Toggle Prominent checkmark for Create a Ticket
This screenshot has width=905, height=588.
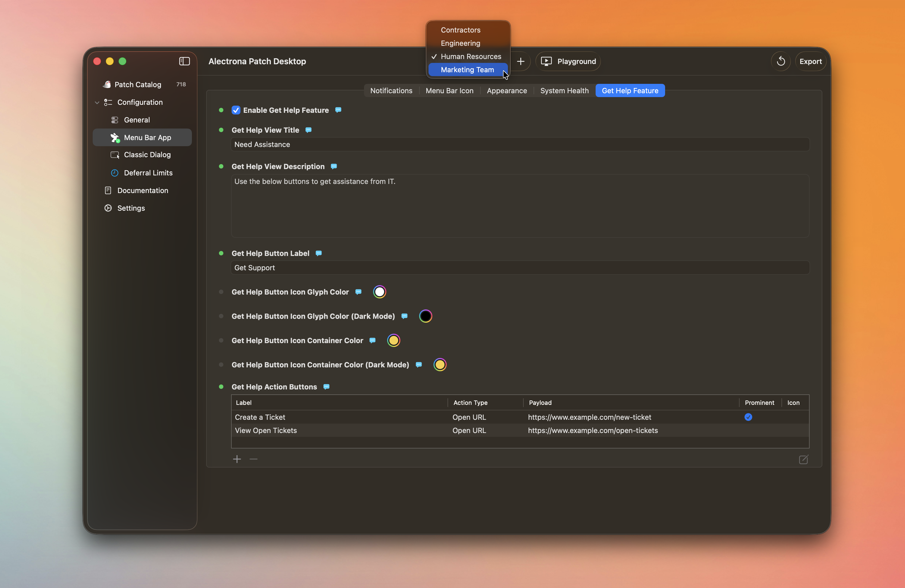[x=748, y=417]
